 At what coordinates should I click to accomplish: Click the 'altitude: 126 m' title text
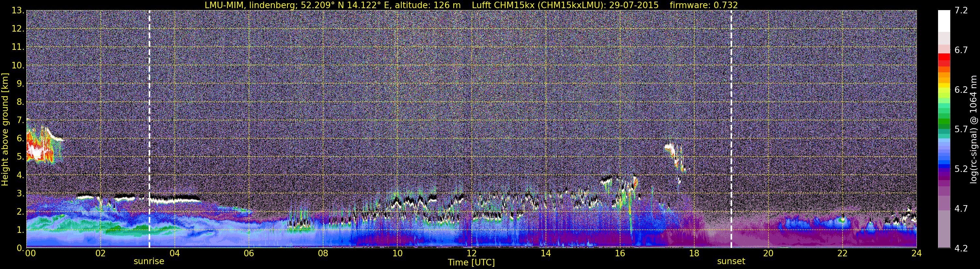coord(428,5)
